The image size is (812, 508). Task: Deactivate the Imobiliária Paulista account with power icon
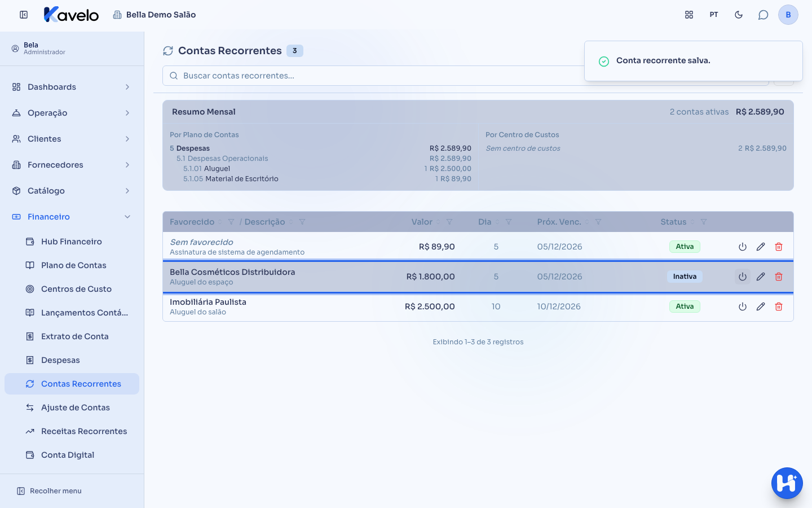[x=743, y=306]
